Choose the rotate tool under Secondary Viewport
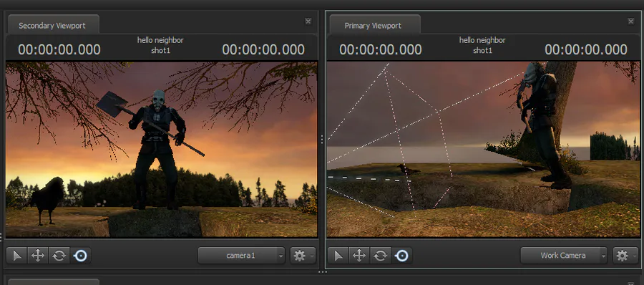The width and height of the screenshot is (644, 285). click(59, 256)
